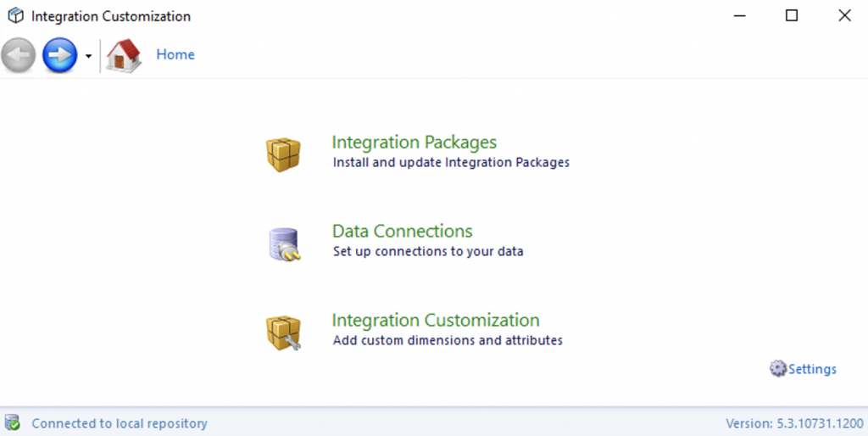Expand the navigation history dropdown arrow
The height and width of the screenshot is (436, 868).
[x=88, y=57]
